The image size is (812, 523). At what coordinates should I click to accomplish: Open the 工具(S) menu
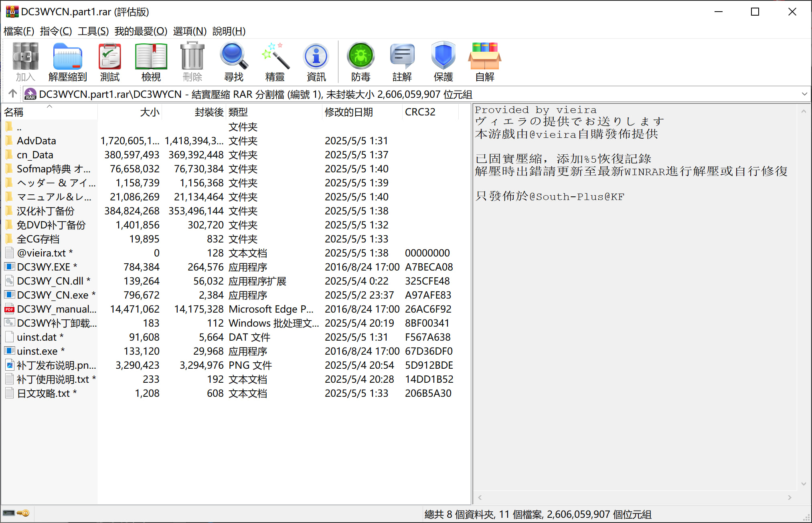93,31
